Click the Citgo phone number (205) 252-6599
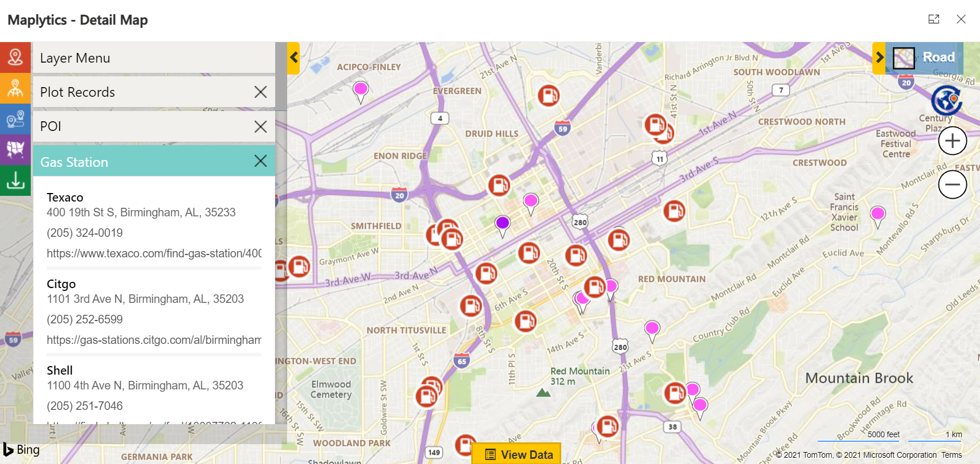This screenshot has height=464, width=980. 85,319
